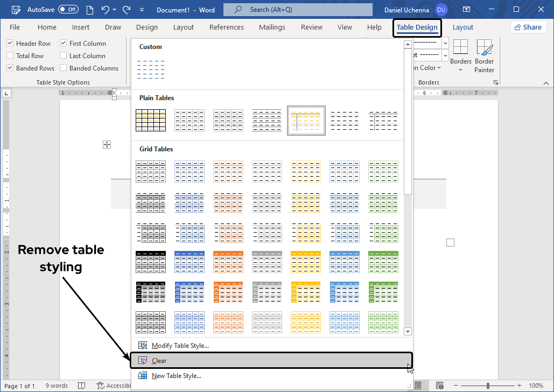Select the orange dark Grid Table style thumbnail
This screenshot has height=392, width=554.
tap(228, 262)
